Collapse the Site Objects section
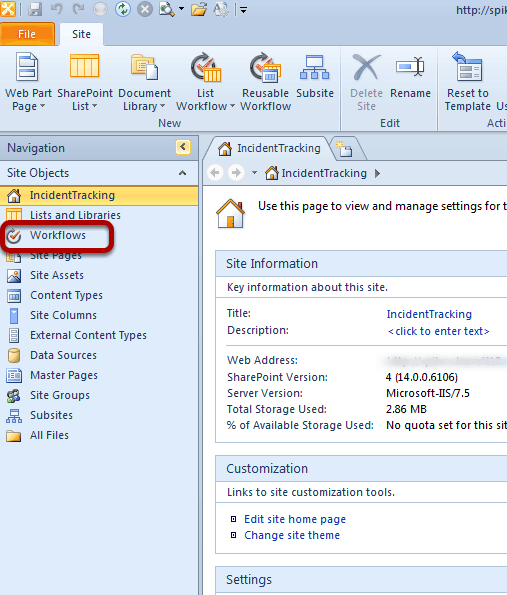This screenshot has width=507, height=595. click(183, 173)
